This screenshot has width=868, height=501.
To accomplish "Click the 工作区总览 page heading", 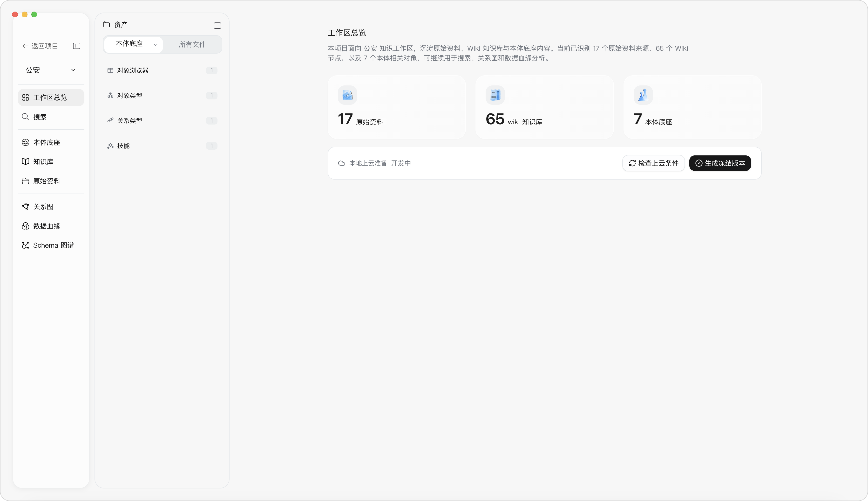I will click(347, 33).
